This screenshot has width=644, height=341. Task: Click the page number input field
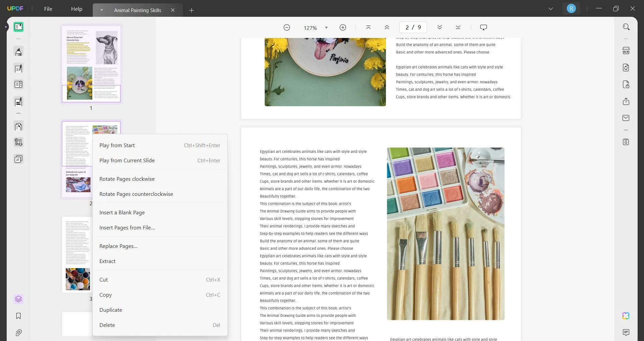click(413, 28)
